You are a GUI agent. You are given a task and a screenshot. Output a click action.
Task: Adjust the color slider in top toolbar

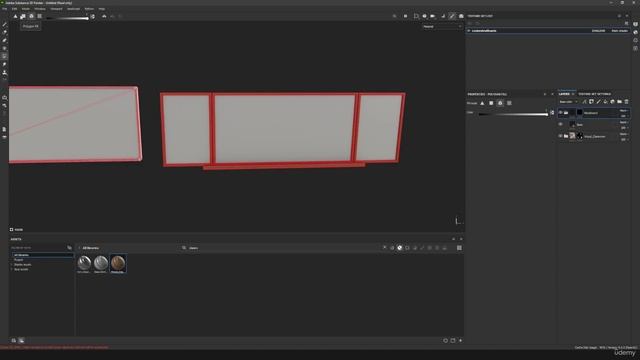(x=67, y=18)
